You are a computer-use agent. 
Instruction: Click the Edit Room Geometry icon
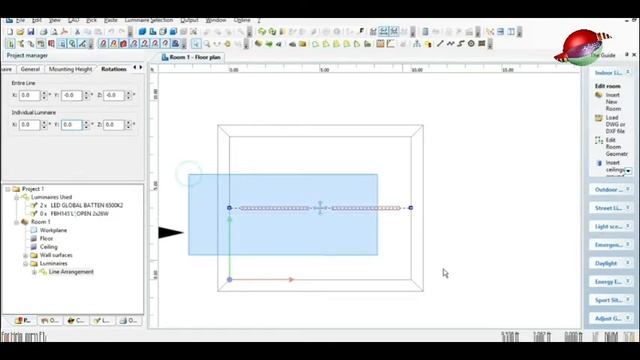tap(599, 140)
